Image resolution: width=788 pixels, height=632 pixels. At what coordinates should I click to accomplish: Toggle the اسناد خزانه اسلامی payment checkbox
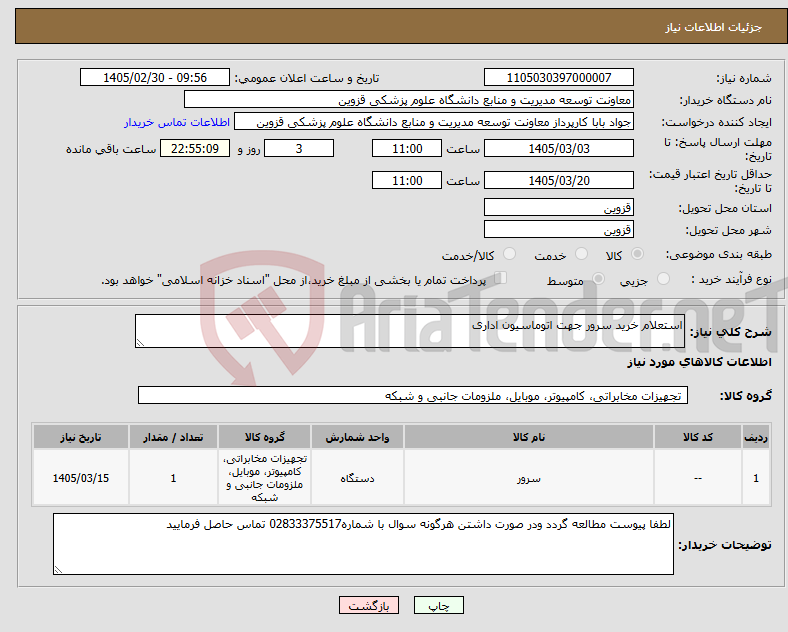click(x=501, y=278)
